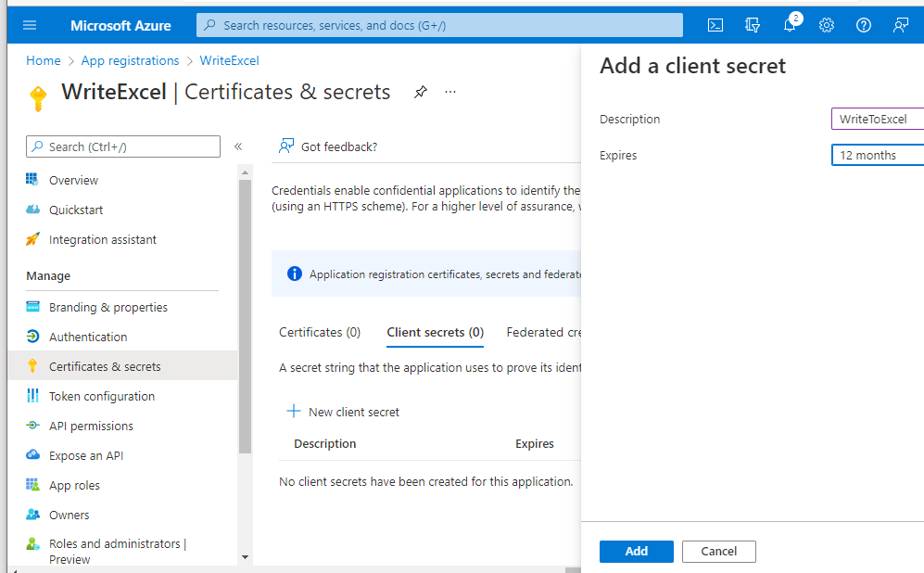Focus the top search resources box
Viewport: 924px width, 573px height.
[x=439, y=25]
